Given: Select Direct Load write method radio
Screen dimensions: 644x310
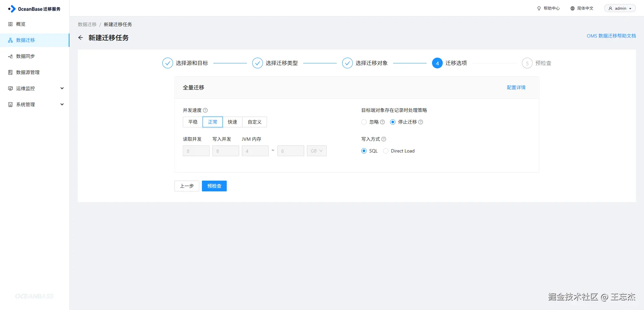Looking at the screenshot, I should [386, 151].
